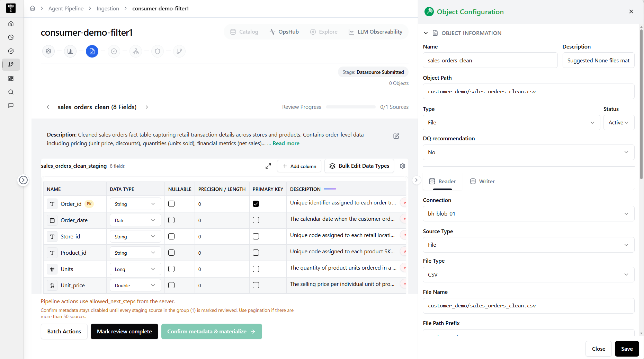
Task: Expand the staging table to fullscreen
Action: click(268, 166)
